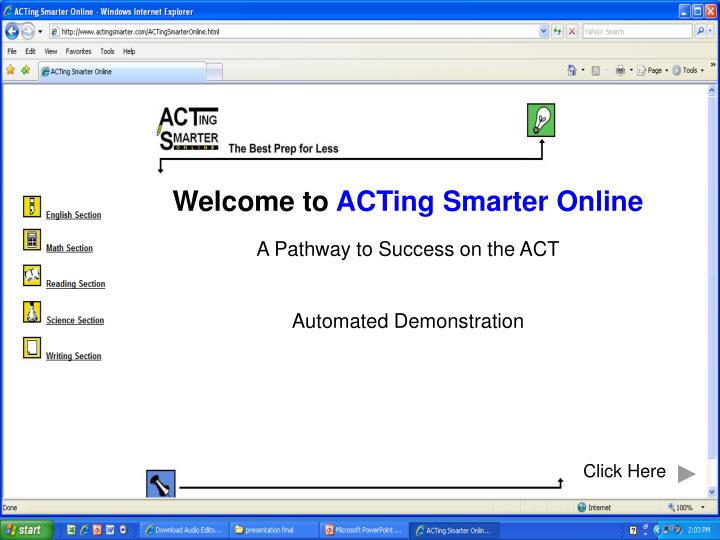The width and height of the screenshot is (720, 540).
Task: Click the Click Here text
Action: click(624, 471)
